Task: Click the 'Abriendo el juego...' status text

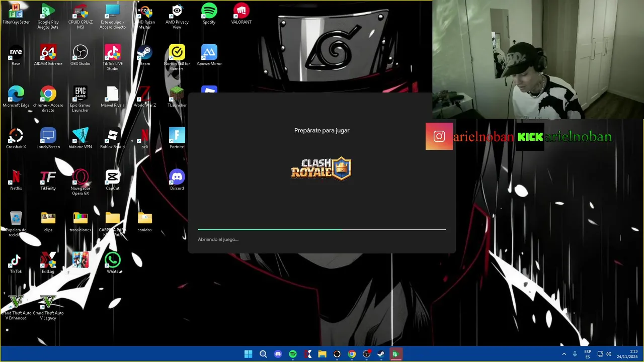Action: click(x=218, y=239)
